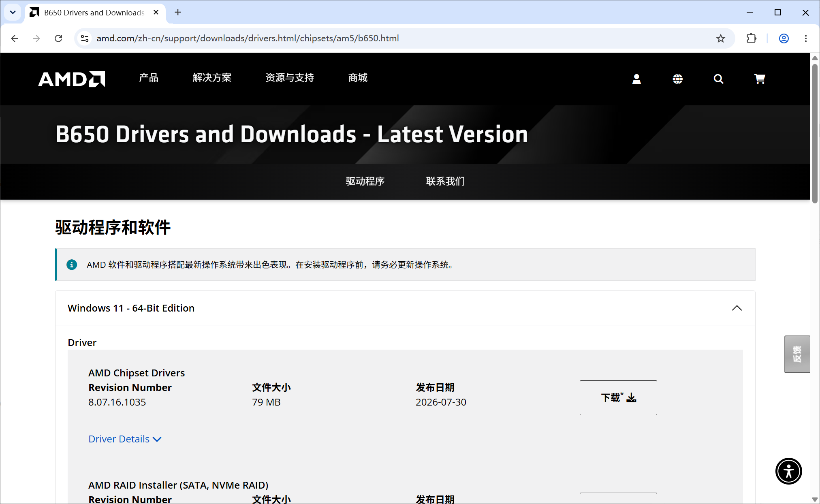Select the B650 Drivers and Downloads browser tab
820x504 pixels.
[95, 13]
